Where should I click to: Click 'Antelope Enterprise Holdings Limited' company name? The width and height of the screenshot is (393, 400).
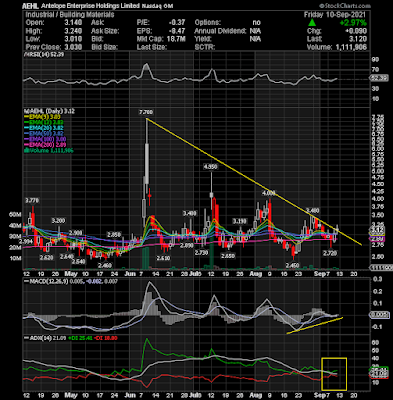tap(89, 6)
